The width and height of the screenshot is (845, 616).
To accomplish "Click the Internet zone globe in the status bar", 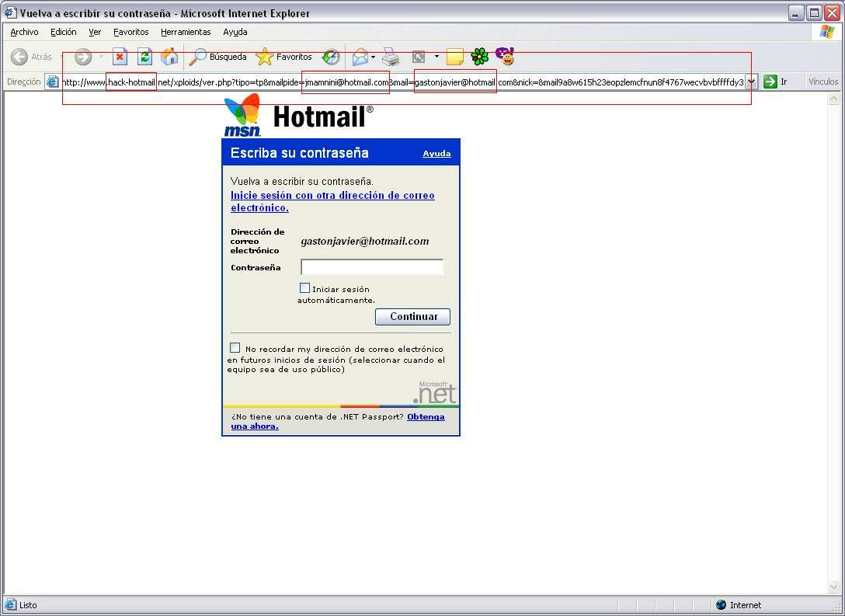I will [721, 604].
